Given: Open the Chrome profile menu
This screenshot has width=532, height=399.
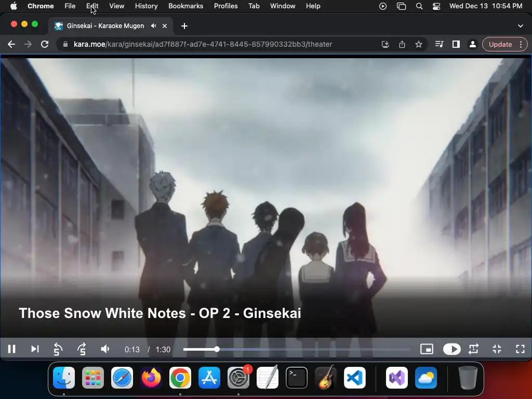Looking at the screenshot, I should pyautogui.click(x=472, y=44).
